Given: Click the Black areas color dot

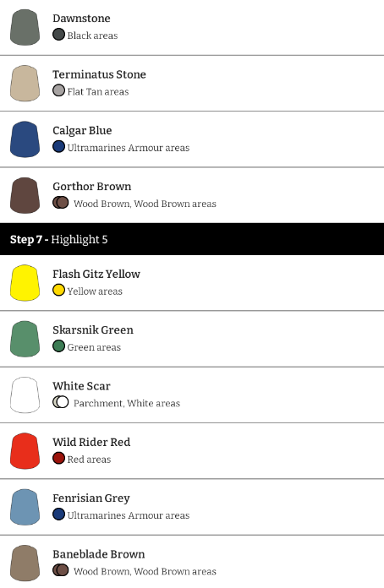Looking at the screenshot, I should coord(58,35).
